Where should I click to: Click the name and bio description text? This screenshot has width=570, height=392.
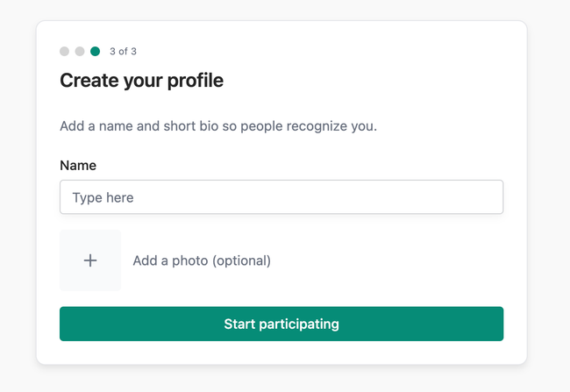point(218,125)
